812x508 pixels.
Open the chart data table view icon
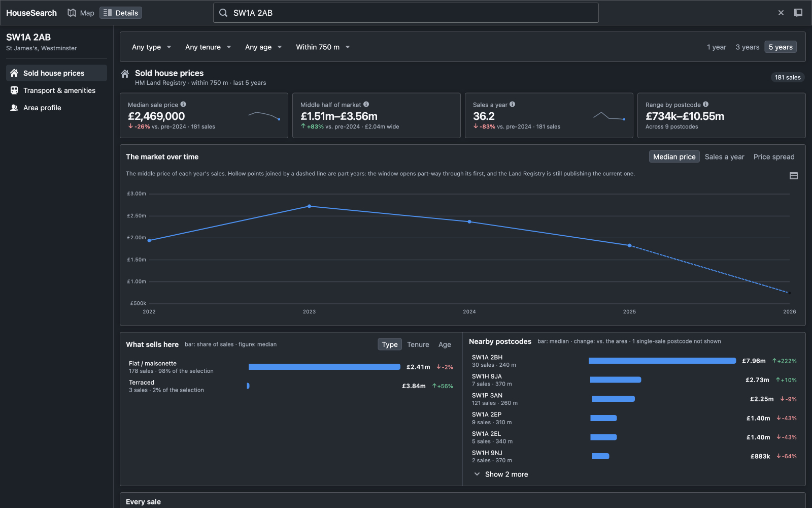tap(794, 176)
